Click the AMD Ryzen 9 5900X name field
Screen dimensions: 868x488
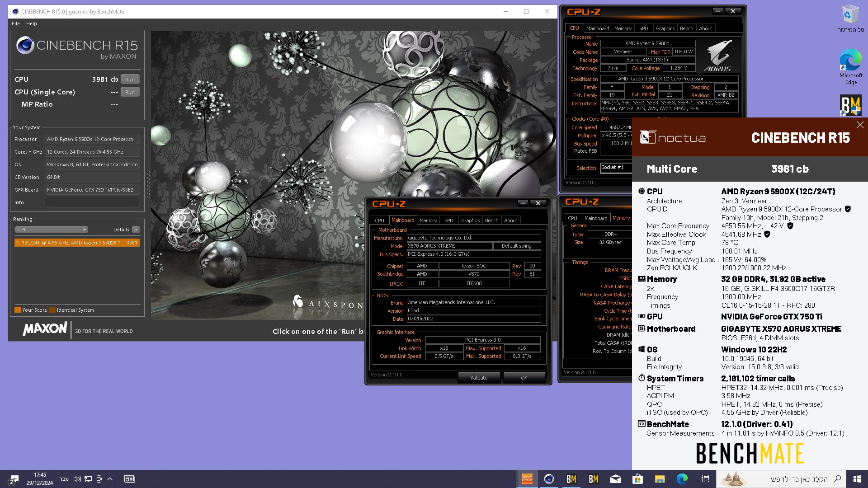[647, 43]
